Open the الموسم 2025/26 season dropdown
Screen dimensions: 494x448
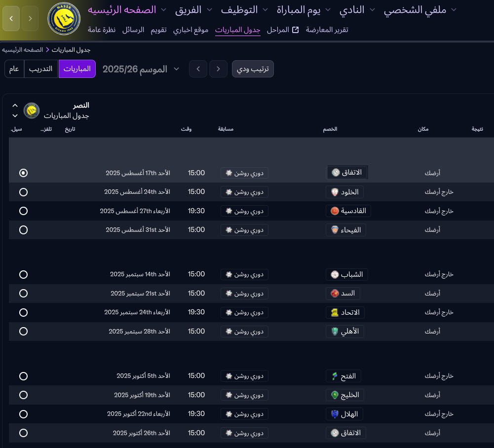pos(135,69)
